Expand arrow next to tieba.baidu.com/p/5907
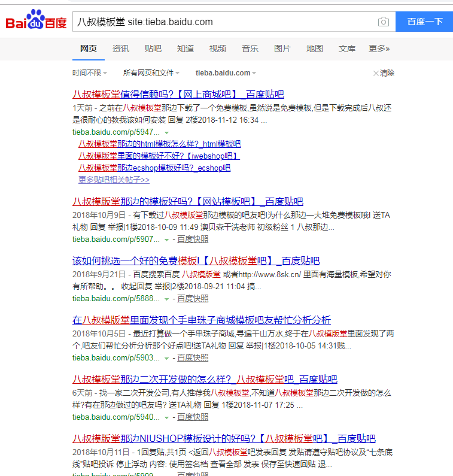Screen dimensions: 453x476 coord(166,240)
